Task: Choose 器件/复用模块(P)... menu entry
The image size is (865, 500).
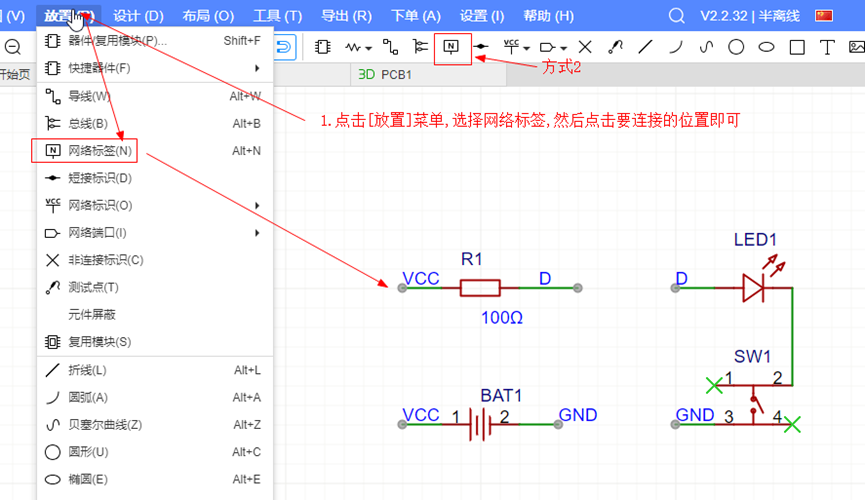Action: pos(155,41)
